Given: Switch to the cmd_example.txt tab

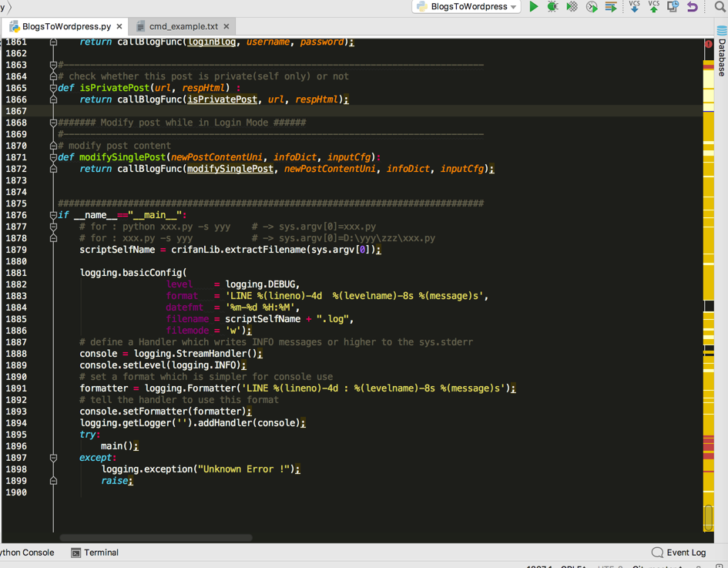Looking at the screenshot, I should pos(183,26).
